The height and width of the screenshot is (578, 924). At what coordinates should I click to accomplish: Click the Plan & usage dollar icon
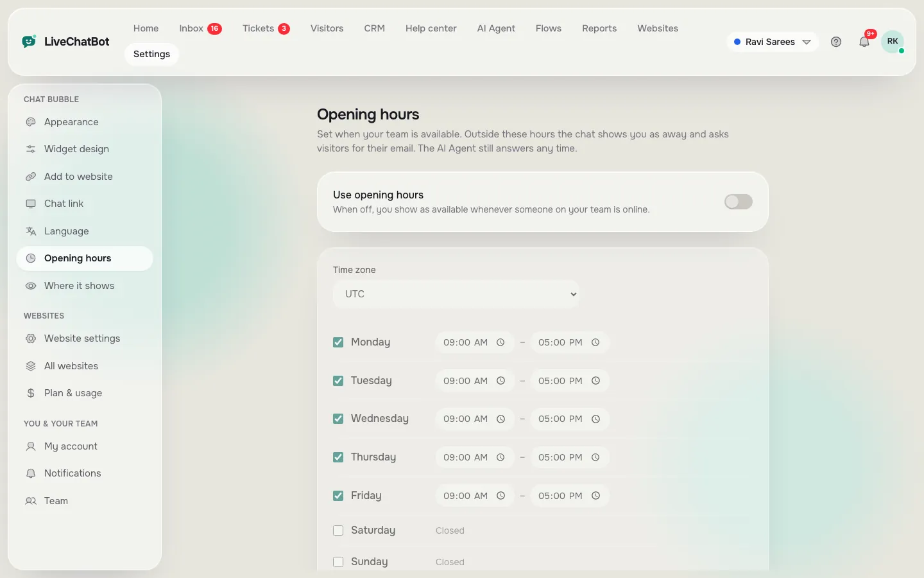point(31,393)
